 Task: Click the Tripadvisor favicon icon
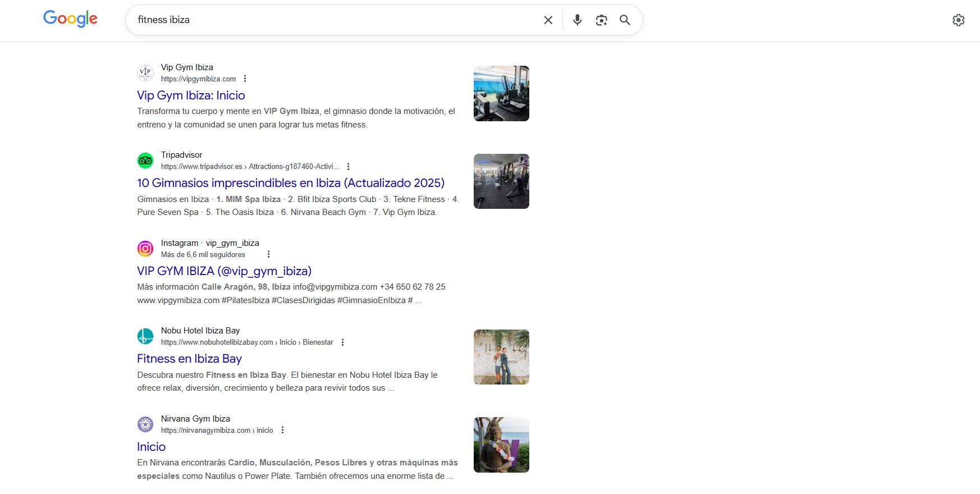[145, 161]
